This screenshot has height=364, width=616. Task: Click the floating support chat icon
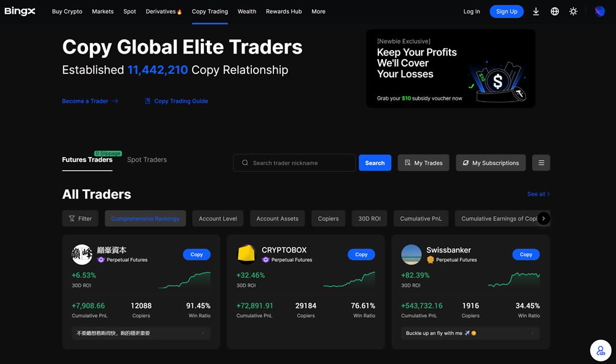(x=600, y=350)
